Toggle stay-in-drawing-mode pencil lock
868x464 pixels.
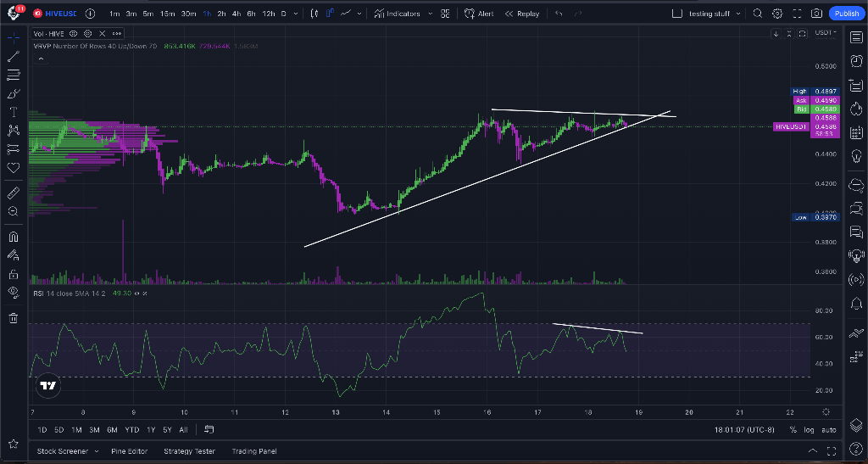(14, 255)
